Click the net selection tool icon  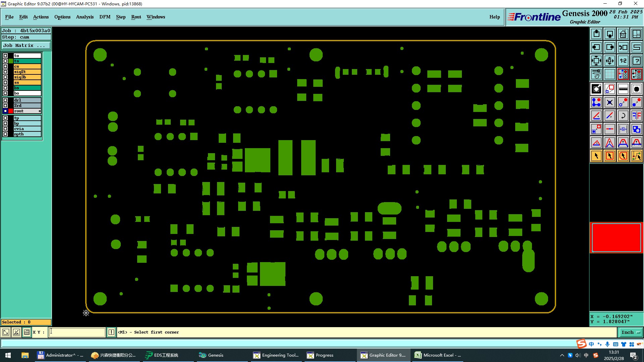click(636, 156)
